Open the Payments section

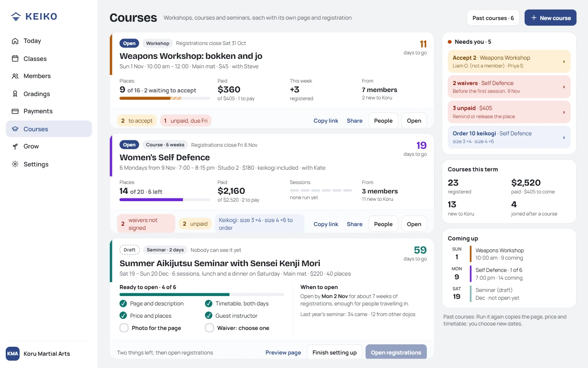[49, 111]
